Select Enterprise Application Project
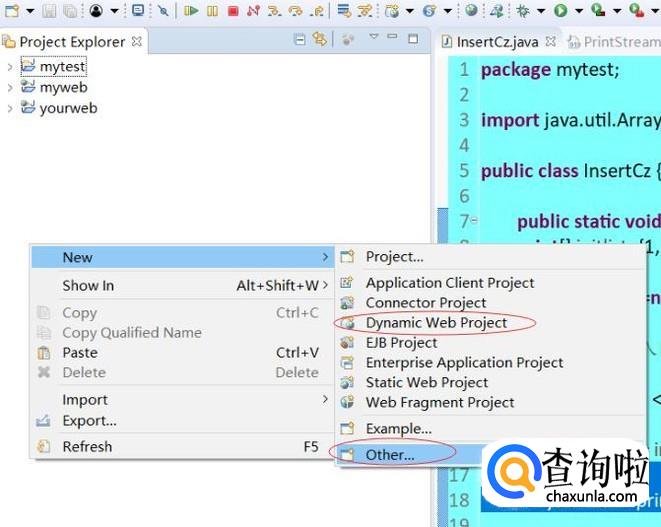661x527 pixels. (491, 362)
